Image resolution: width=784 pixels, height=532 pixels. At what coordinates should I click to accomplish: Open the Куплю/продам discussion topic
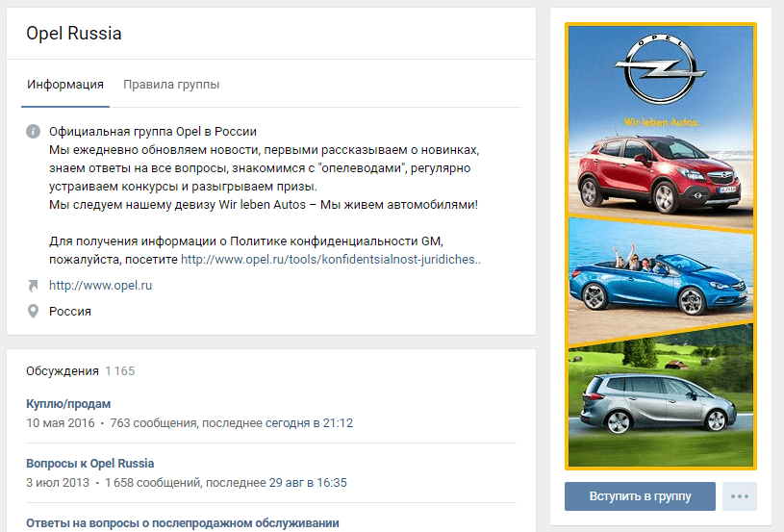pos(68,403)
